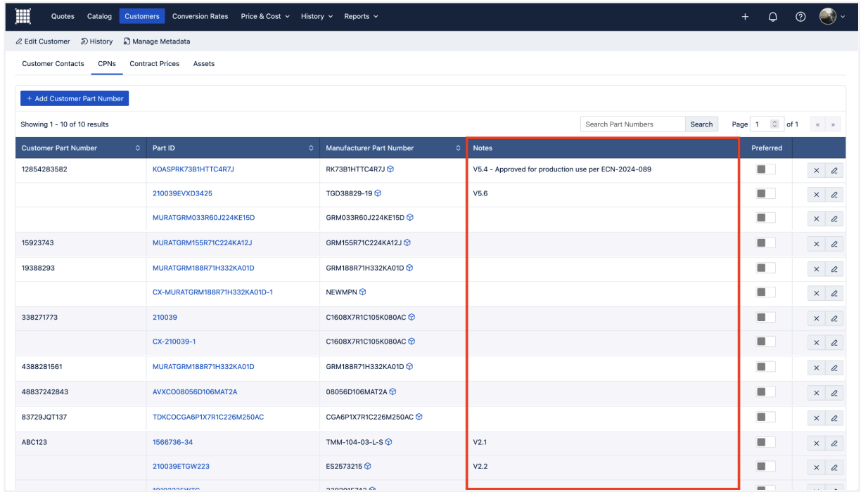Enable Preferred toggle for AVXCO08056D106MAT2A

765,391
